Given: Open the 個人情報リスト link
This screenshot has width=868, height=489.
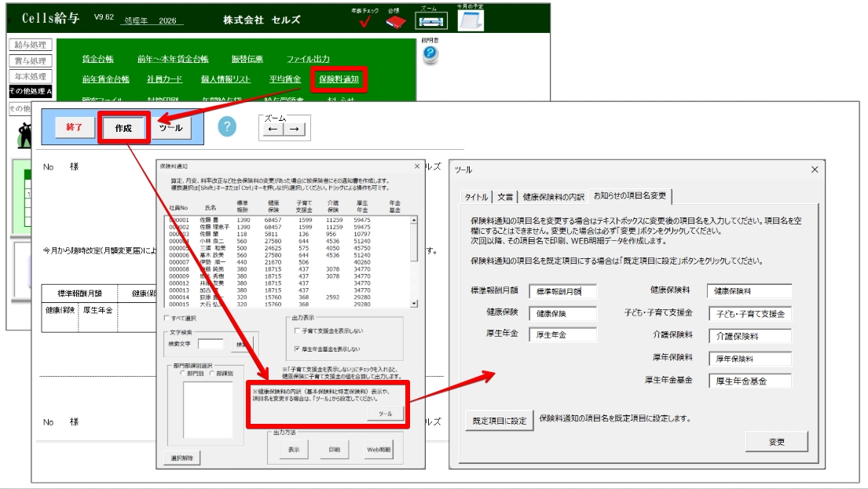Looking at the screenshot, I should click(226, 79).
